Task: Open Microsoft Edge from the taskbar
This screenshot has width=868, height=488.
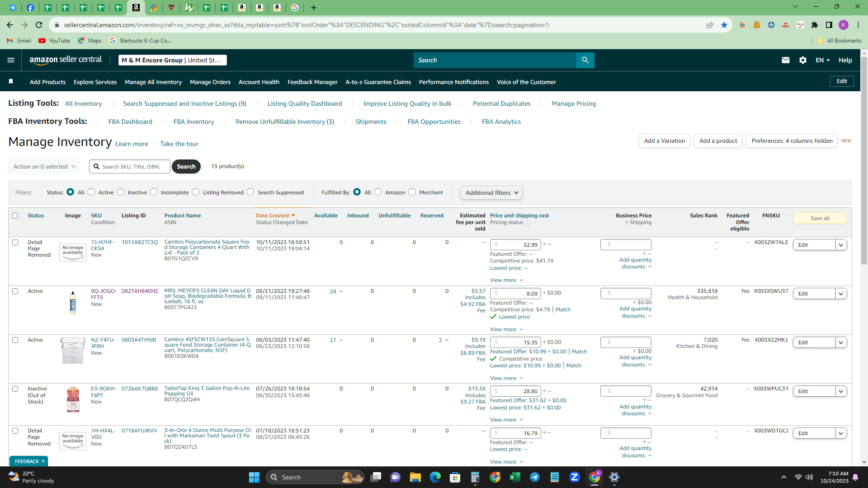Action: [435, 477]
